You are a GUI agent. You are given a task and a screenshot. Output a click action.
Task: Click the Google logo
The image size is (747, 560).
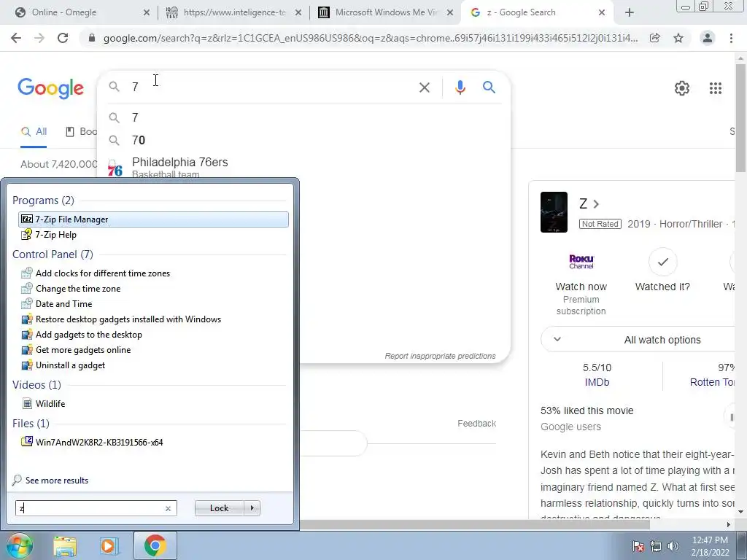click(50, 88)
